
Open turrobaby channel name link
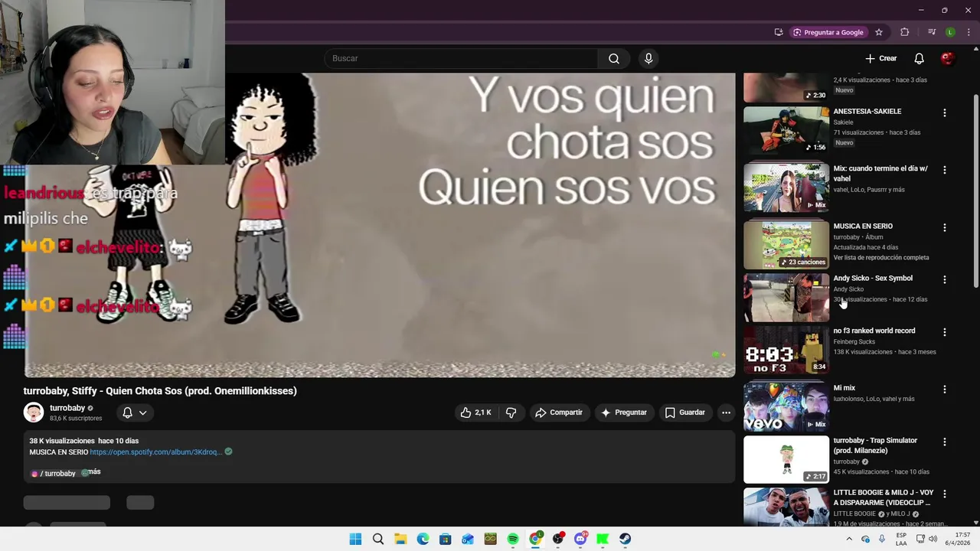pyautogui.click(x=67, y=408)
